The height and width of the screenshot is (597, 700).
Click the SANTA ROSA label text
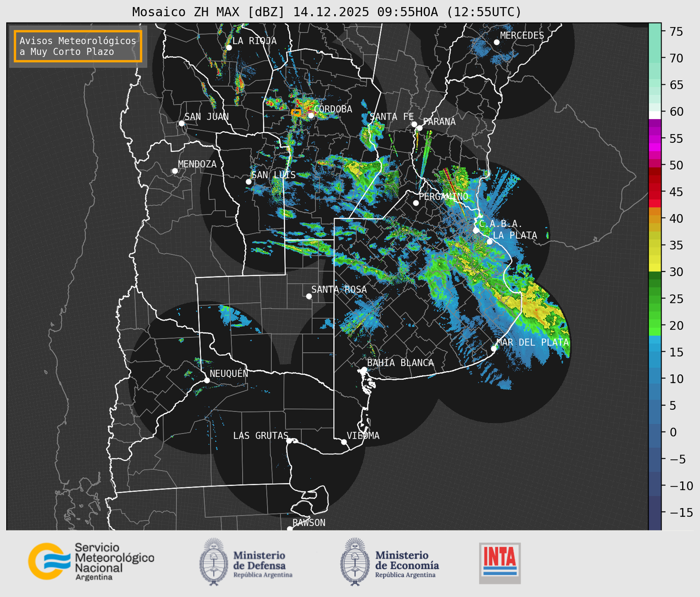pyautogui.click(x=339, y=289)
